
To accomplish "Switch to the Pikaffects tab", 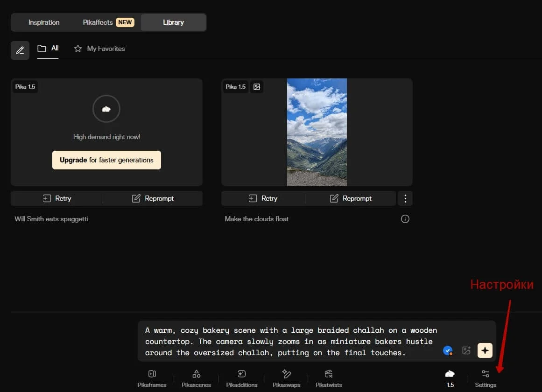I will point(108,22).
